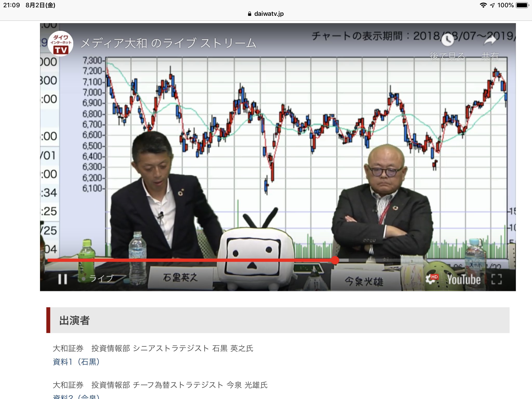Select the text 石黒 英之氏 performer line
Image resolution: width=532 pixels, height=399 pixels.
click(153, 348)
